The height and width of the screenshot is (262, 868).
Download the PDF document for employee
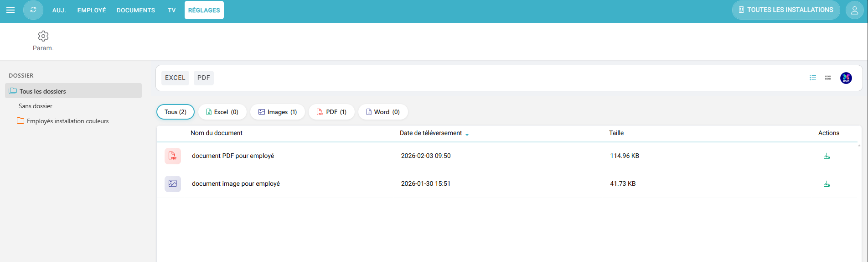click(827, 156)
